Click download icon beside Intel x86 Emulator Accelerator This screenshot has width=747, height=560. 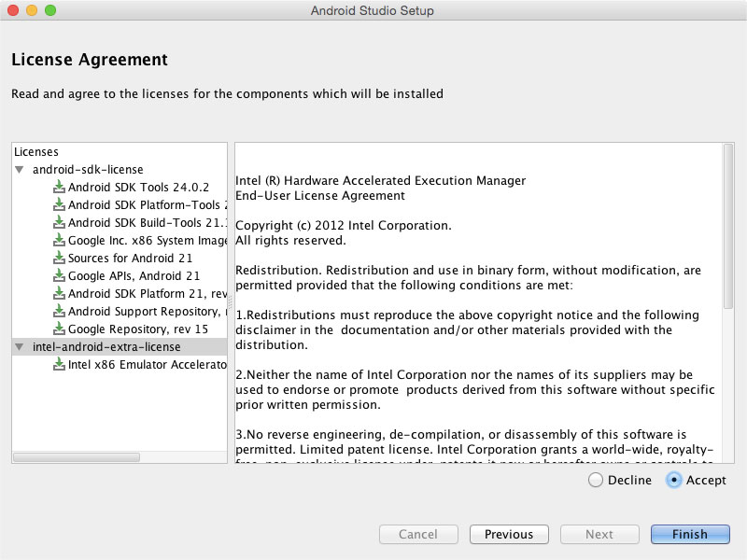click(x=59, y=364)
